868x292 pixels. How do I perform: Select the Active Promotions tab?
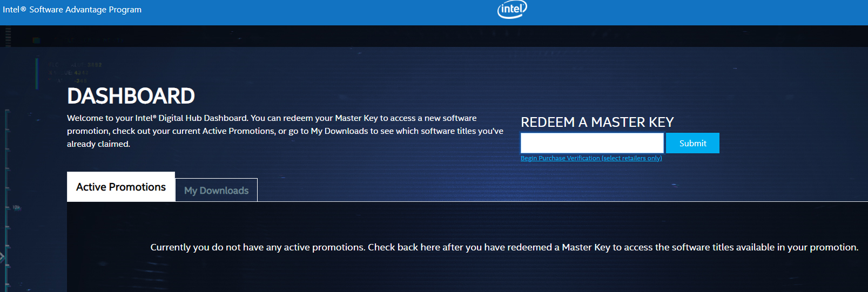121,187
